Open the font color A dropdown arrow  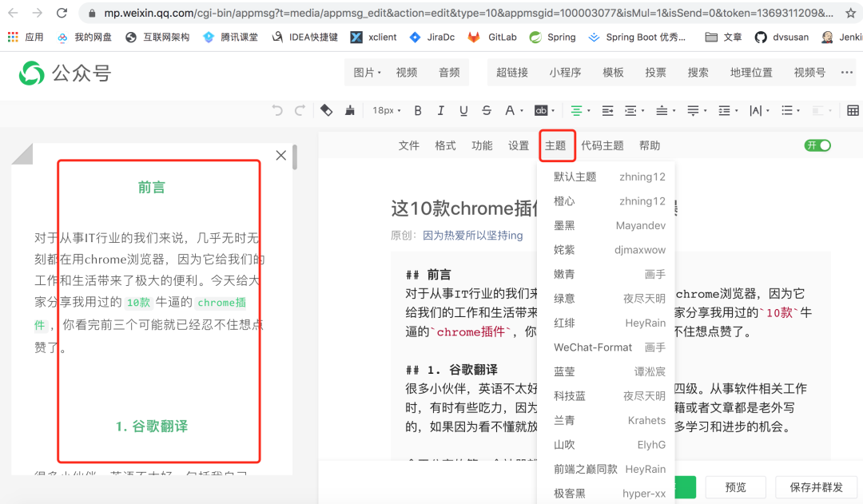click(522, 110)
